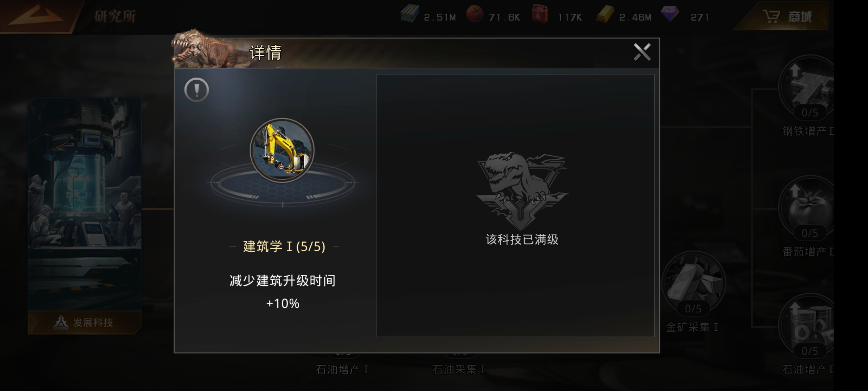This screenshot has height=391, width=868.
Task: Tap the back arrow at top left
Action: coord(36,16)
